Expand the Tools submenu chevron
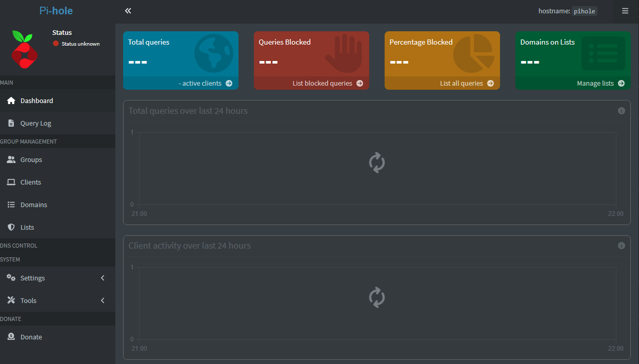The width and height of the screenshot is (639, 364). tap(103, 300)
